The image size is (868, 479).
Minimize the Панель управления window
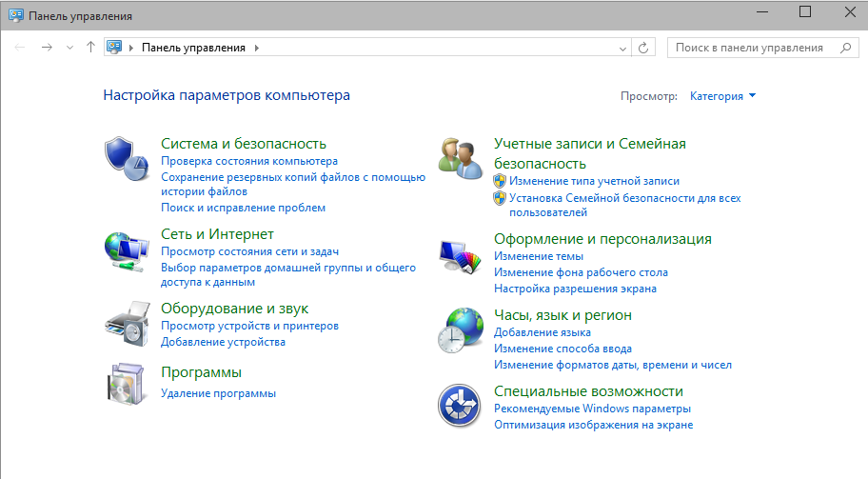tap(762, 12)
